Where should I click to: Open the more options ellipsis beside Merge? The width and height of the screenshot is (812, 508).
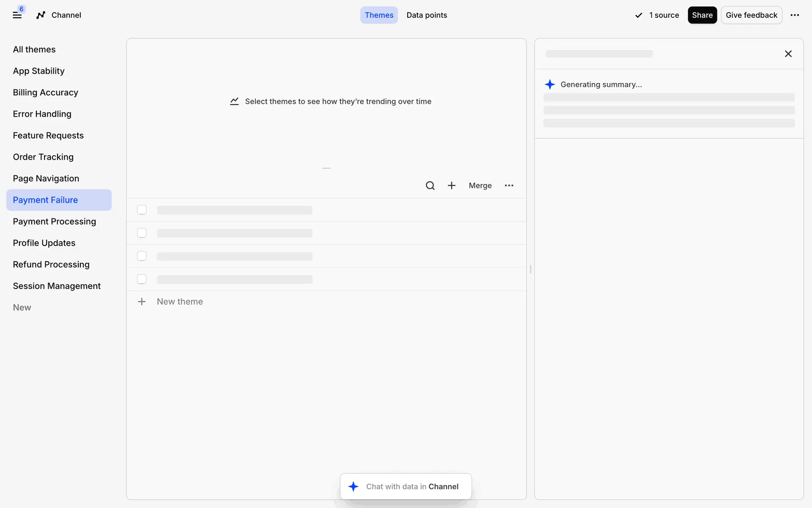tap(509, 185)
